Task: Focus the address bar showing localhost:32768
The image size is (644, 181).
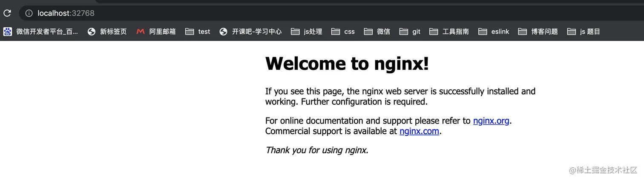Action: pyautogui.click(x=331, y=13)
